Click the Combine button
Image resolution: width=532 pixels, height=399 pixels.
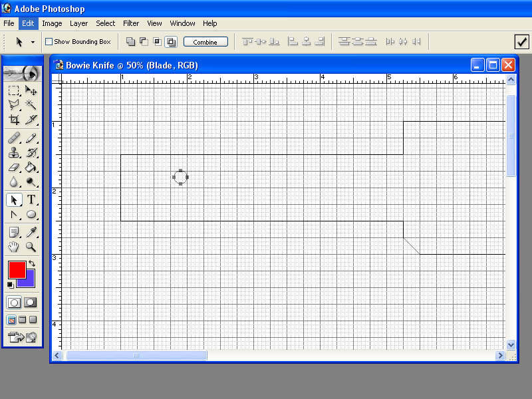205,42
